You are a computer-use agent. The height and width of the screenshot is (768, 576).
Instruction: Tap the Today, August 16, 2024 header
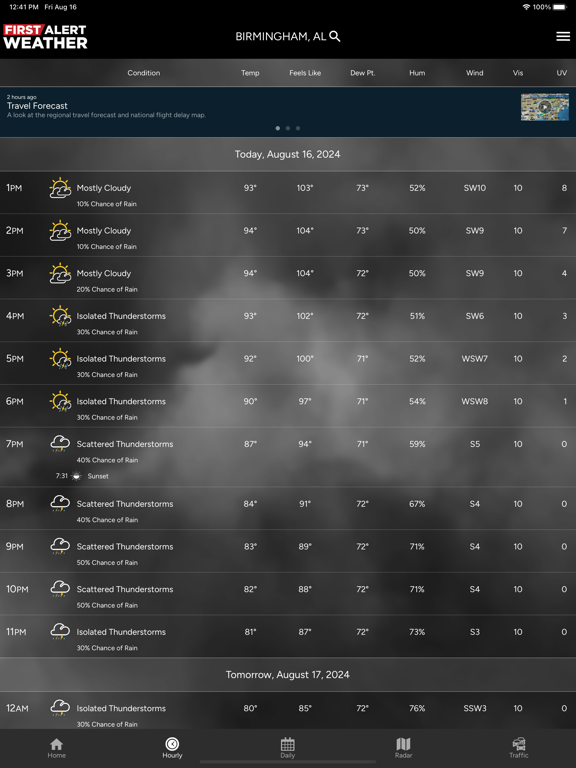[x=288, y=154]
